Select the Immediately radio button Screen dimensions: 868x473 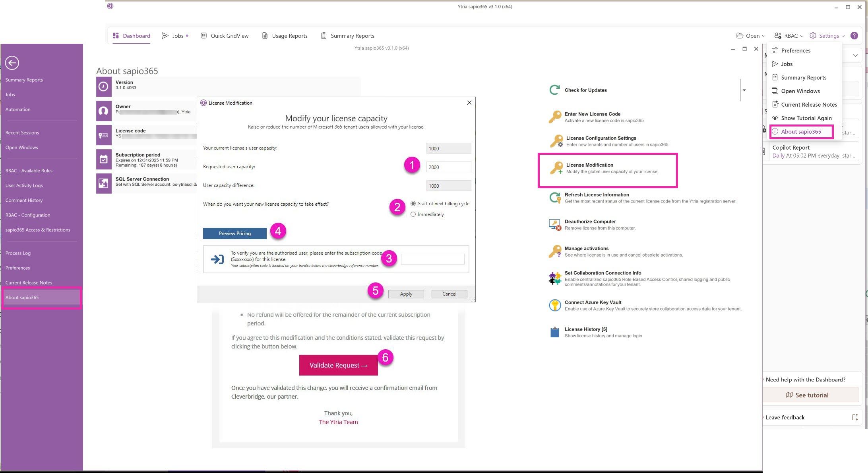(413, 214)
